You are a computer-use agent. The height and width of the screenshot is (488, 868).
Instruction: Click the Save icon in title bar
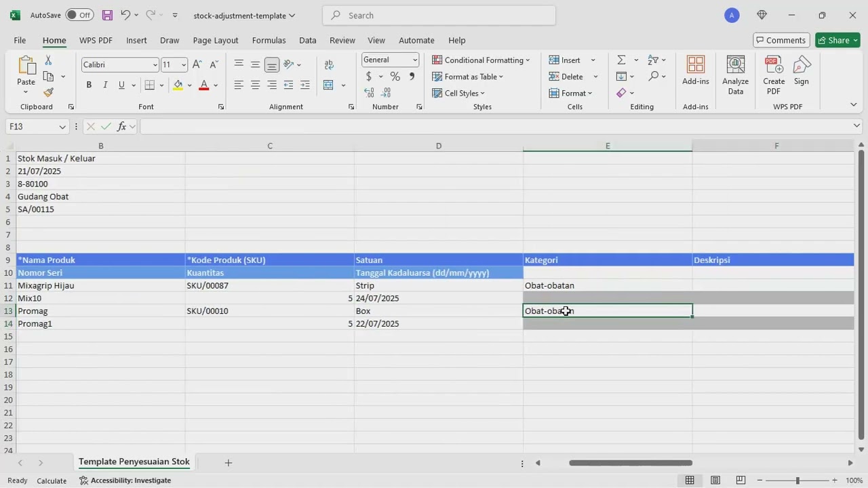[107, 15]
